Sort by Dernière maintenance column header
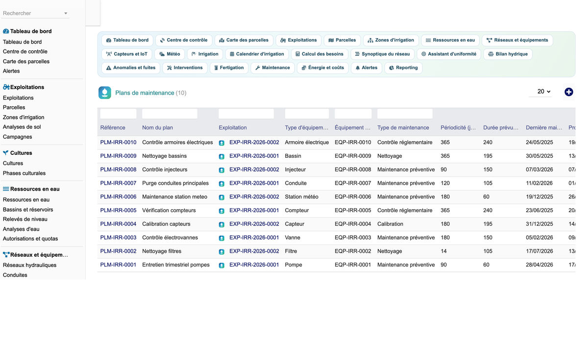 point(544,128)
